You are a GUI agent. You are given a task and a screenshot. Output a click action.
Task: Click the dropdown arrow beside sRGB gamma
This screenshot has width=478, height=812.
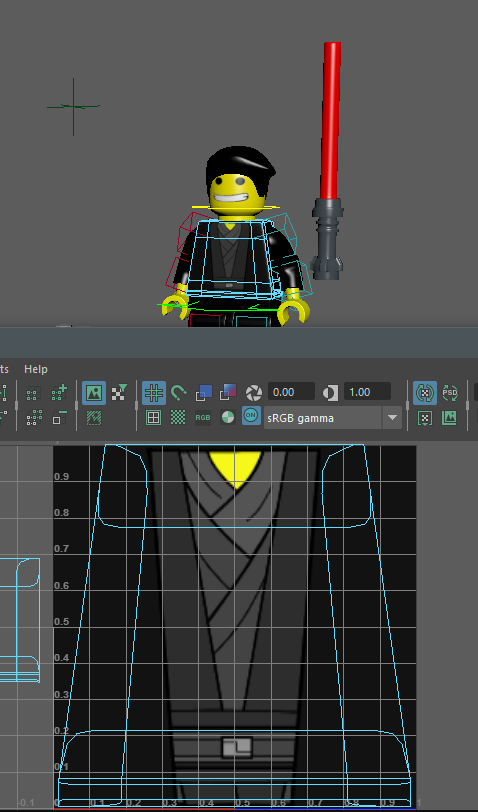click(x=392, y=418)
